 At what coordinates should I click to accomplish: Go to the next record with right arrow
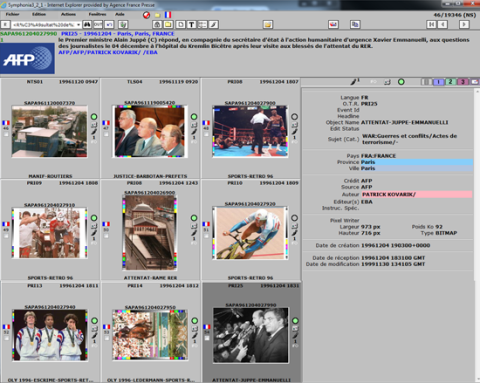[x=464, y=24]
